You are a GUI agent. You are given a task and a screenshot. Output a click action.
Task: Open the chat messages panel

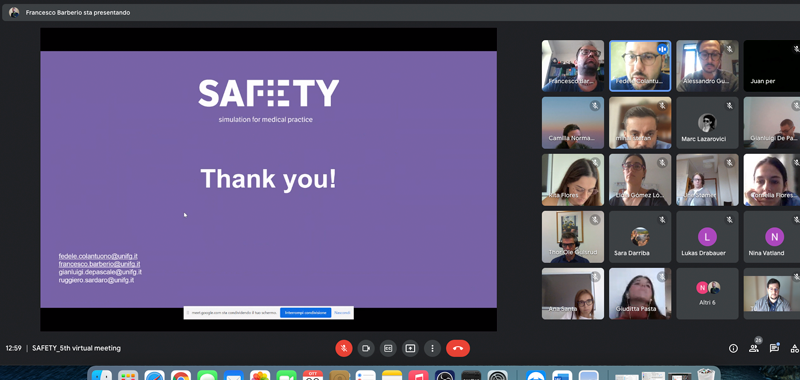pyautogui.click(x=774, y=348)
